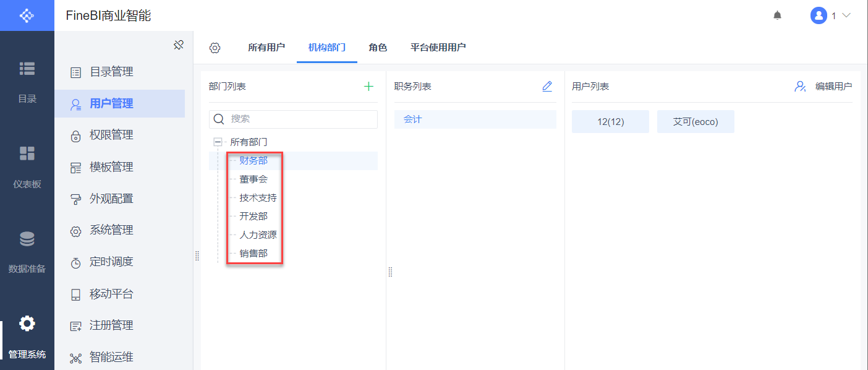The width and height of the screenshot is (868, 370).
Task: Select the 会计 position entry
Action: coord(412,119)
